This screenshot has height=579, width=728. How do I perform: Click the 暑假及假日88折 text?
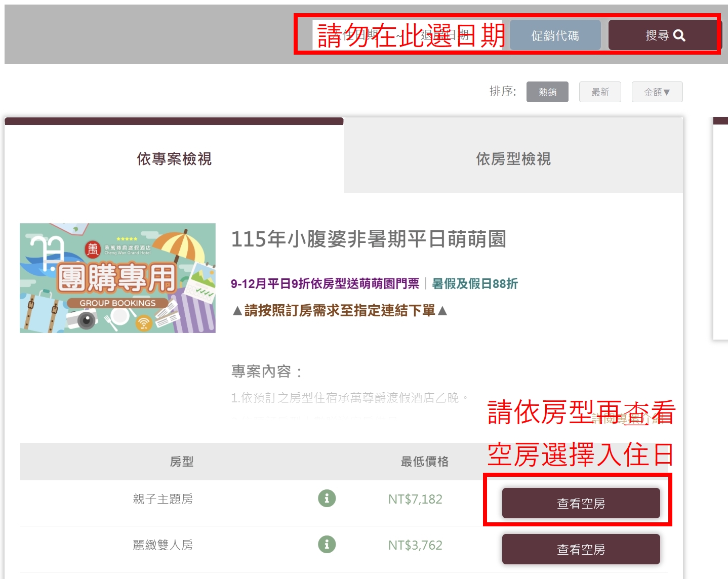(x=475, y=283)
